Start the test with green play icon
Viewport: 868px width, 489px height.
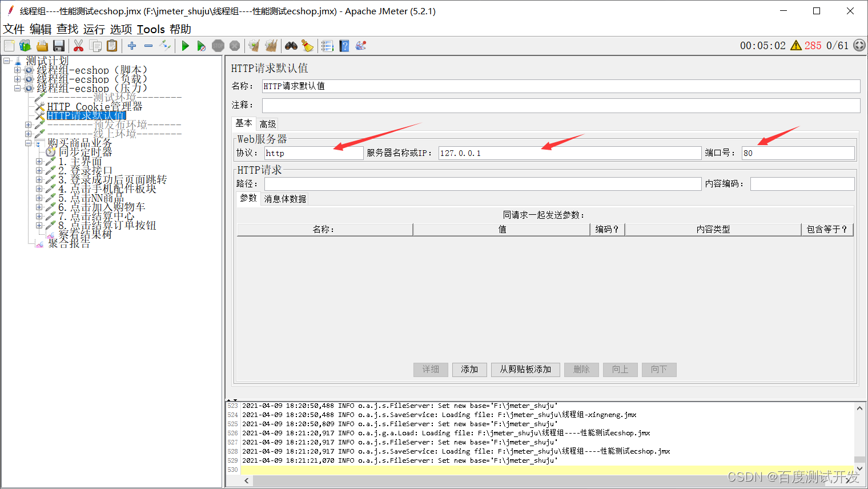185,46
